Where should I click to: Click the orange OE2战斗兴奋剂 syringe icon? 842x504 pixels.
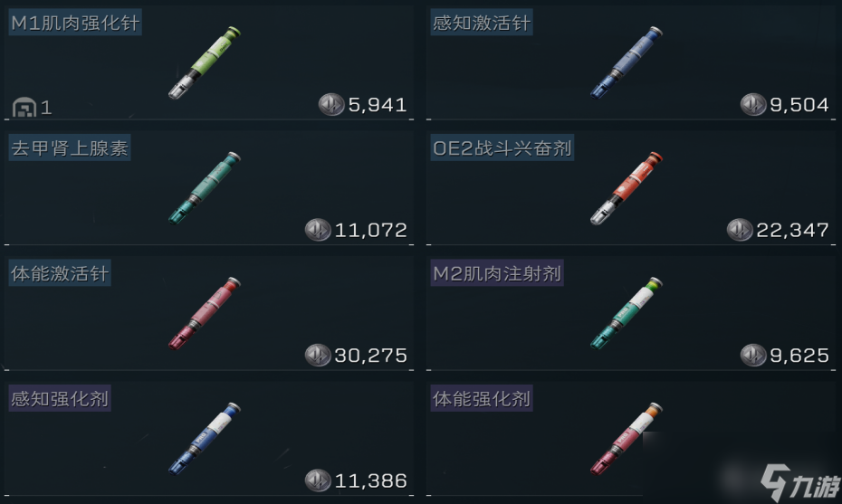coord(627,188)
